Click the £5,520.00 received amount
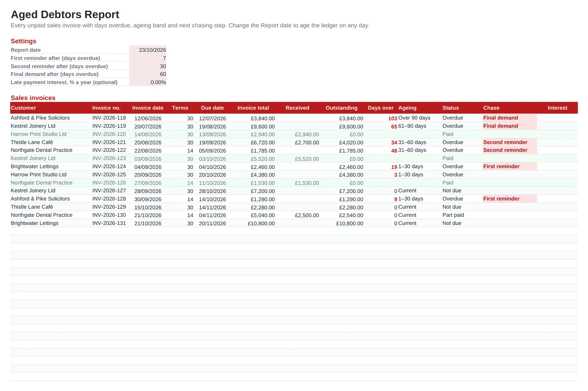The image size is (588, 391). (x=307, y=159)
